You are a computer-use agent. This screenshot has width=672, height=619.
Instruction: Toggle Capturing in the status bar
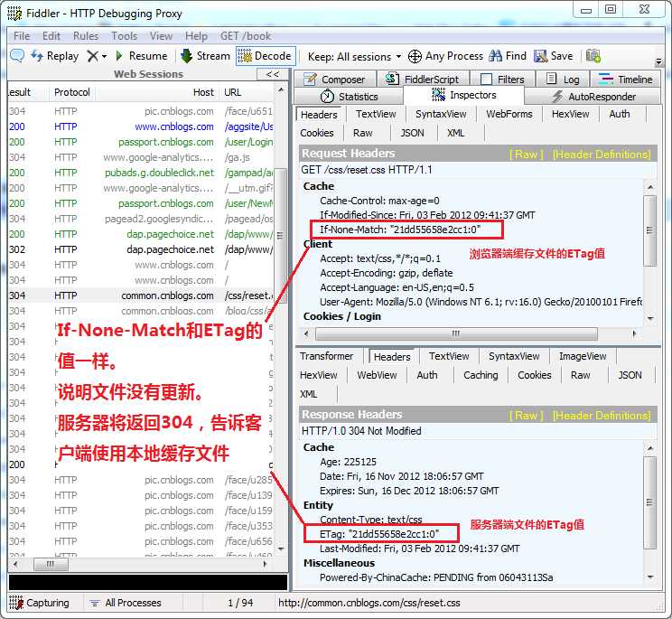pos(39,603)
